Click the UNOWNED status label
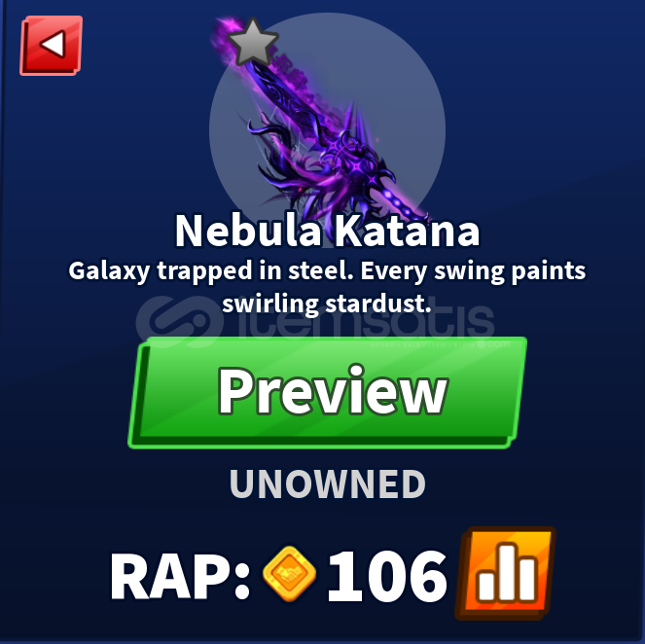This screenshot has height=644, width=645. (328, 484)
